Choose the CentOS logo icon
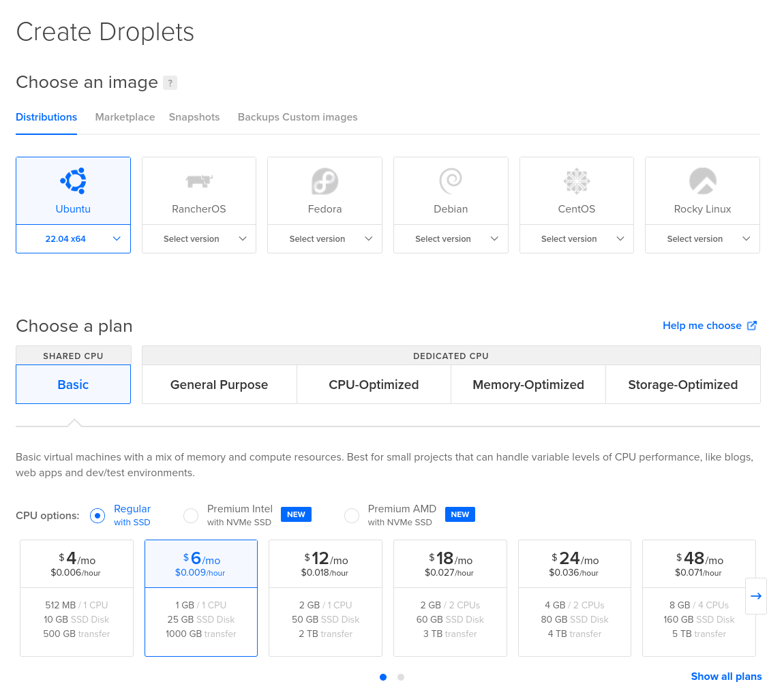The width and height of the screenshot is (784, 699). click(577, 181)
